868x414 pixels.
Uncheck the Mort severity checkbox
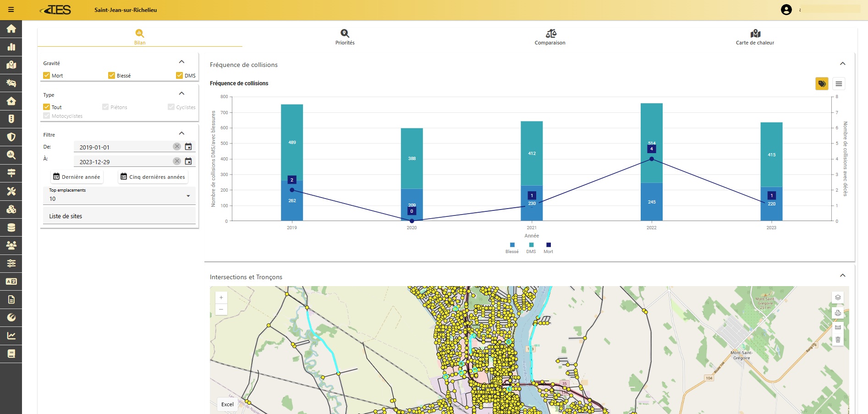[x=47, y=76]
